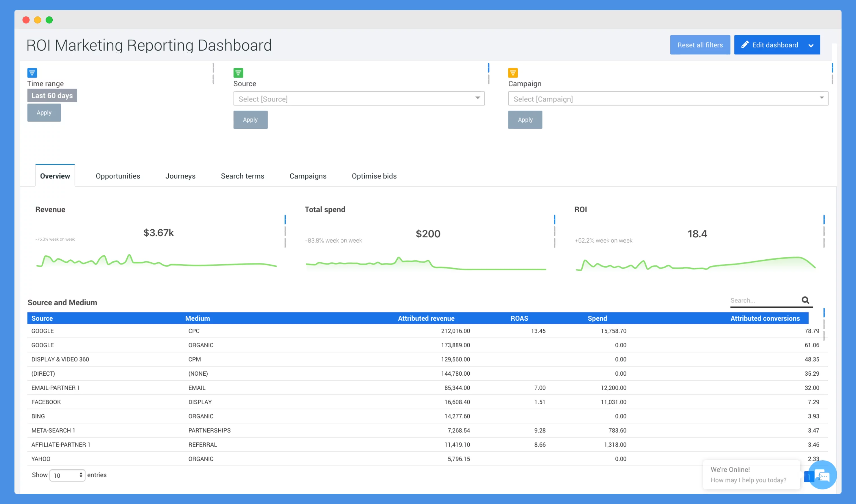Switch to the Overview tab

coord(55,176)
